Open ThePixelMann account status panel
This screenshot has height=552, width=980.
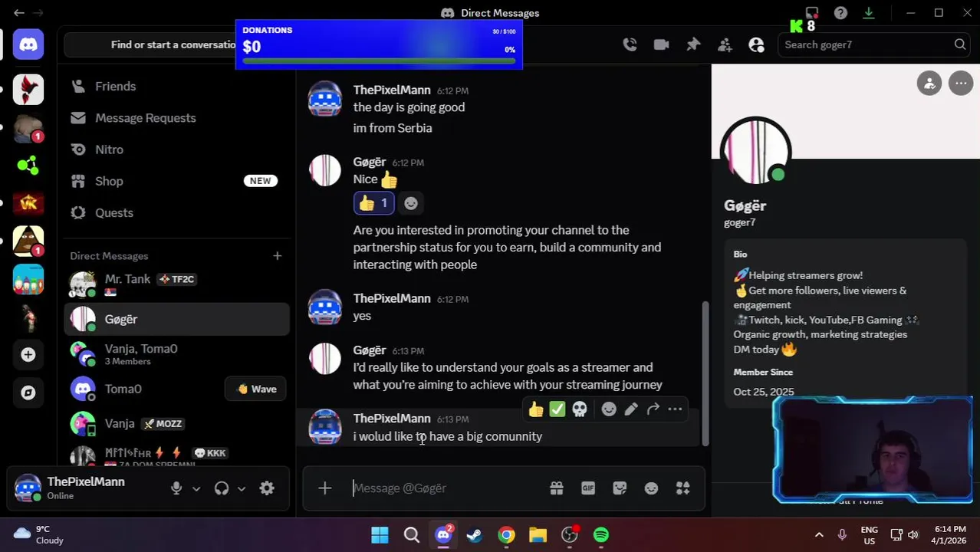84,488
